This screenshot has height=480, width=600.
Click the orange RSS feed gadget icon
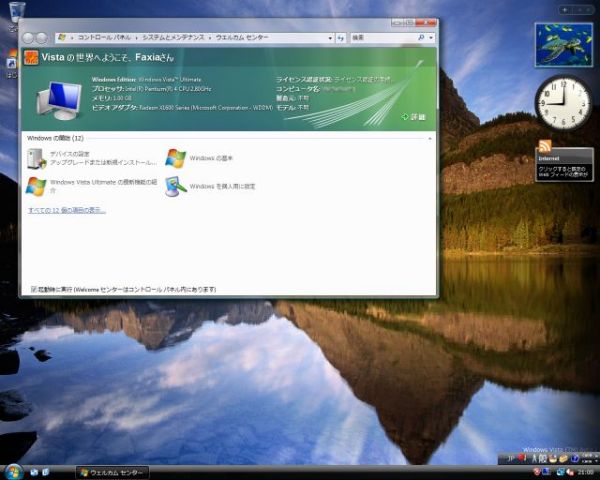545,147
